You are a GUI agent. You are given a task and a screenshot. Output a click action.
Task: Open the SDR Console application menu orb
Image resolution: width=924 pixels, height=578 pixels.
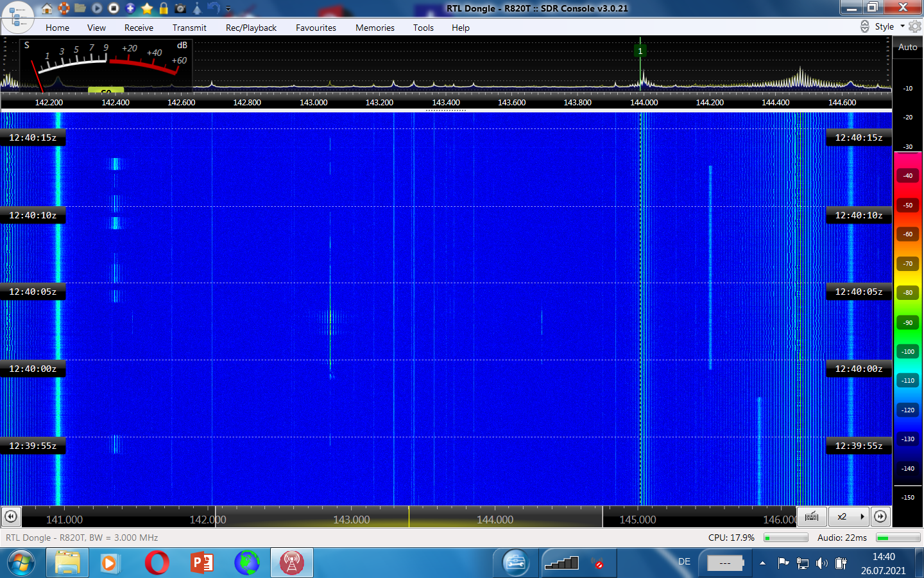[x=18, y=17]
